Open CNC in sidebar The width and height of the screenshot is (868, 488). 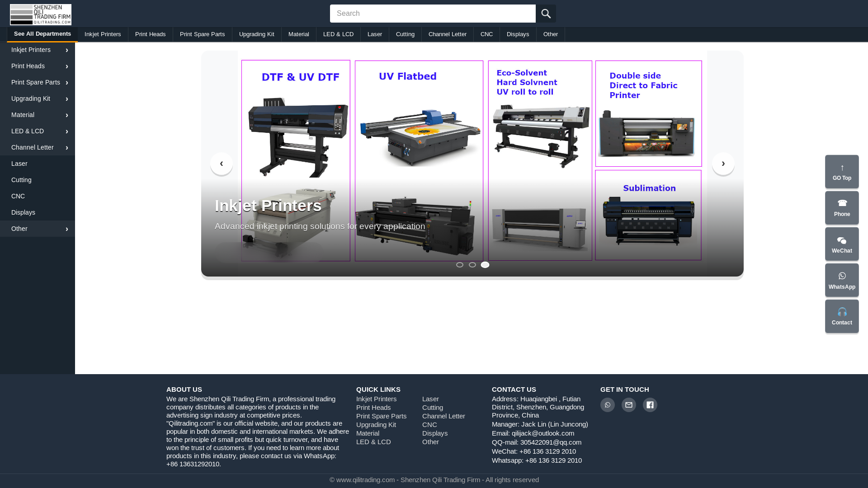pyautogui.click(x=38, y=196)
